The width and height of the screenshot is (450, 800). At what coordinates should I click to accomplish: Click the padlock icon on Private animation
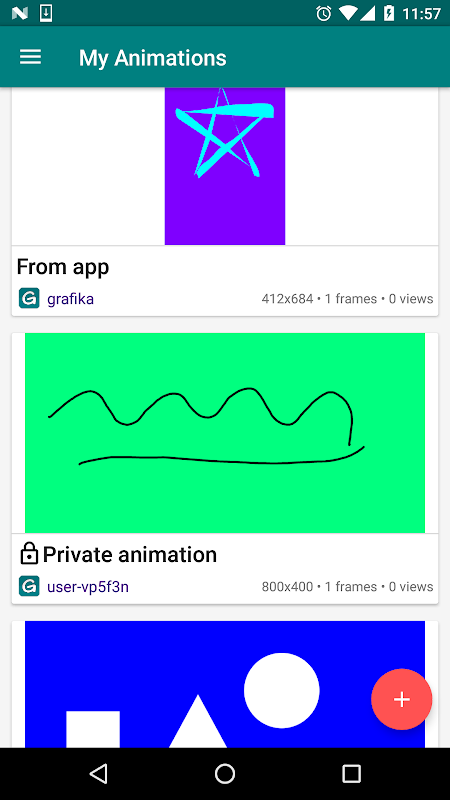(x=29, y=554)
